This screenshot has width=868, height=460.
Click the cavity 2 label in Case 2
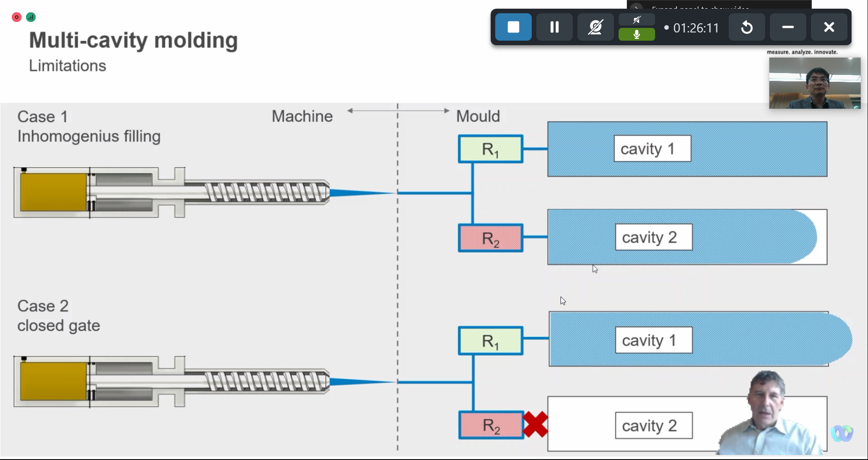point(653,426)
